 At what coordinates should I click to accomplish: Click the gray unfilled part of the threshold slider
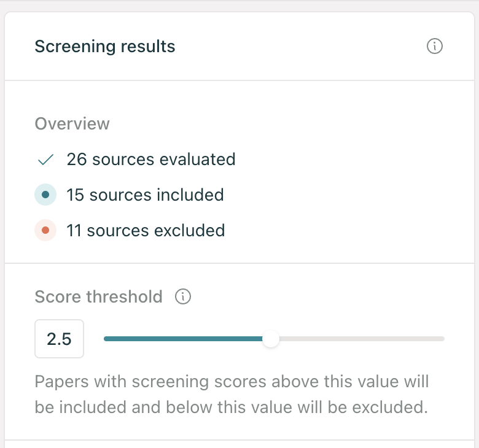(362, 339)
